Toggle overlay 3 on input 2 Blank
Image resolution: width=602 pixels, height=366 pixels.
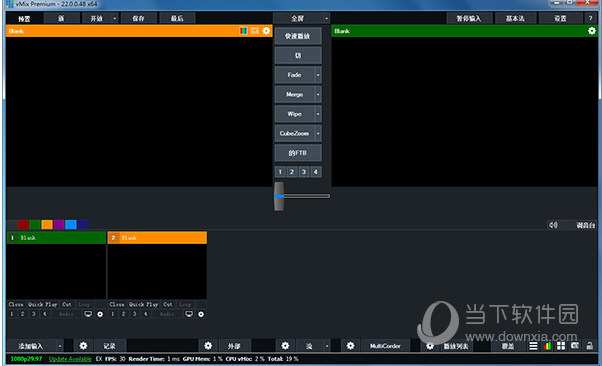click(134, 314)
